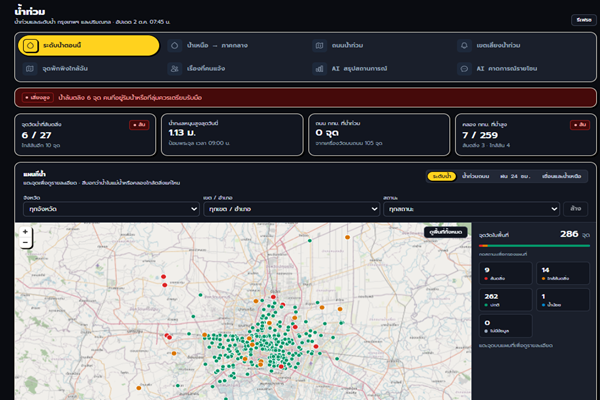Switch map layer to น้ำท่วมถนน
600x400 pixels.
(x=476, y=176)
